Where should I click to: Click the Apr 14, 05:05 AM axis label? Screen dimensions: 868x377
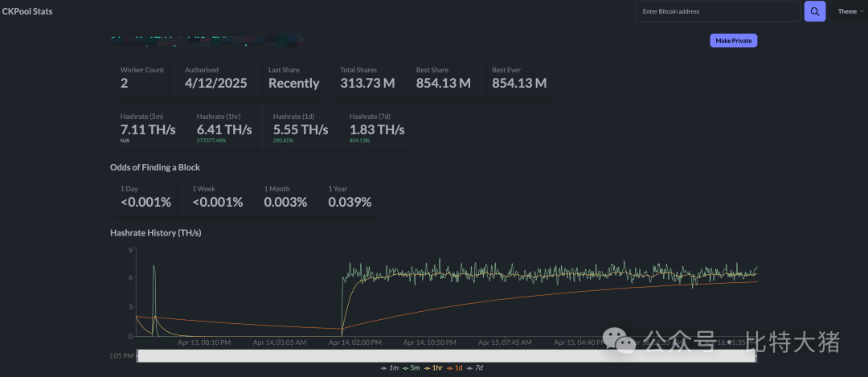tap(280, 342)
